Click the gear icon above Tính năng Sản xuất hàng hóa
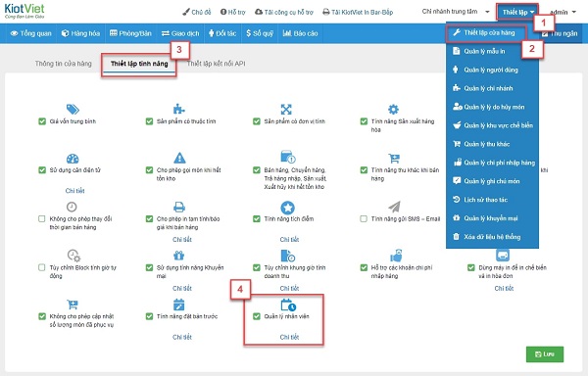Image resolution: width=588 pixels, height=376 pixels. (x=393, y=109)
